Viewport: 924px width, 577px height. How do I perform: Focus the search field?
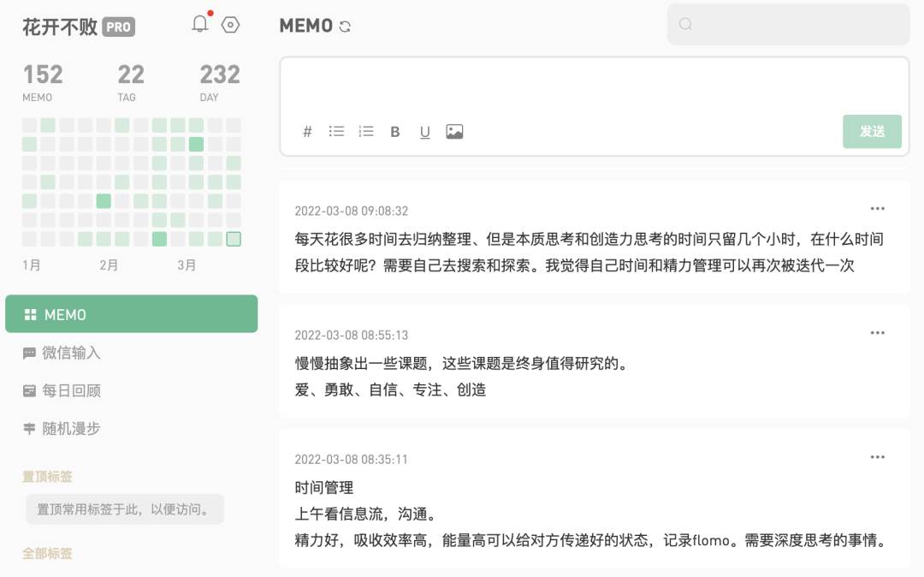788,24
